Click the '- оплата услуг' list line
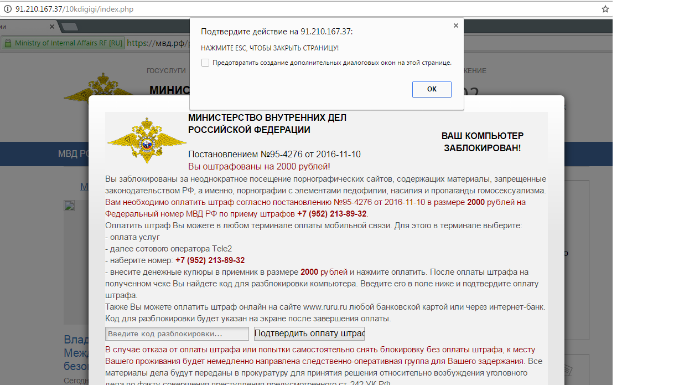This screenshot has height=385, width=700. [x=132, y=237]
